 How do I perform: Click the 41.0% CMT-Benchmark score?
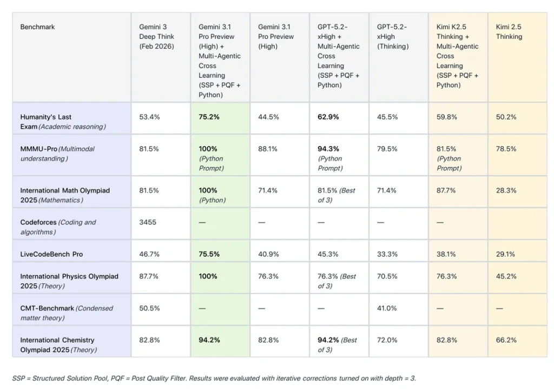click(x=387, y=308)
